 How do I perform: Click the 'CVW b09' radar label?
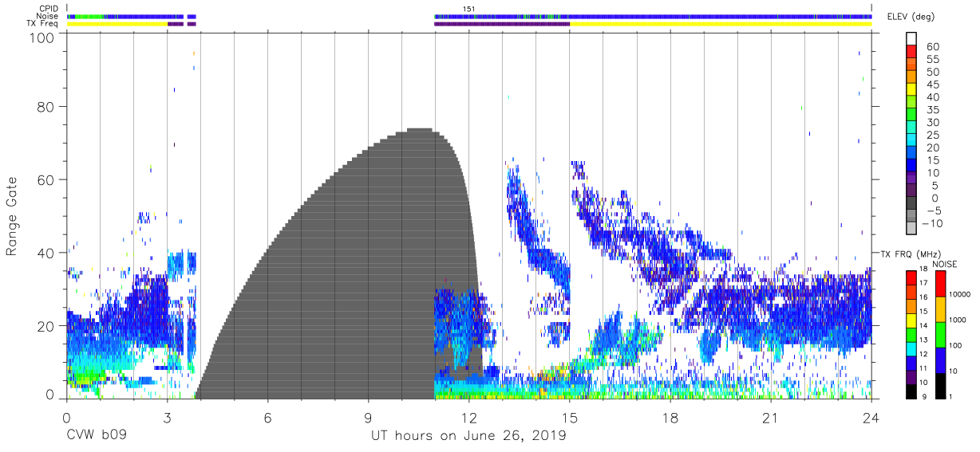click(97, 436)
